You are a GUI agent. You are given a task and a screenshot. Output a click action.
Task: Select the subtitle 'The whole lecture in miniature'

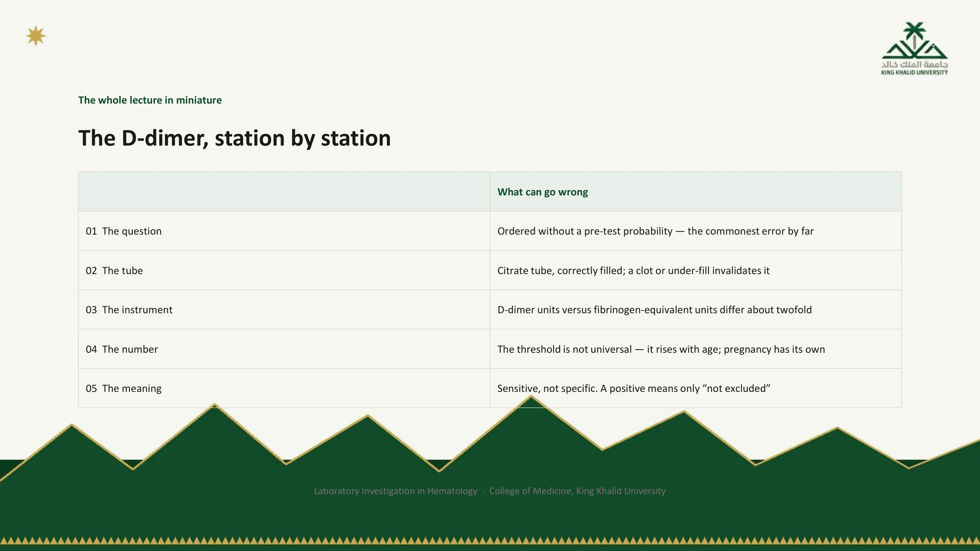pos(150,100)
